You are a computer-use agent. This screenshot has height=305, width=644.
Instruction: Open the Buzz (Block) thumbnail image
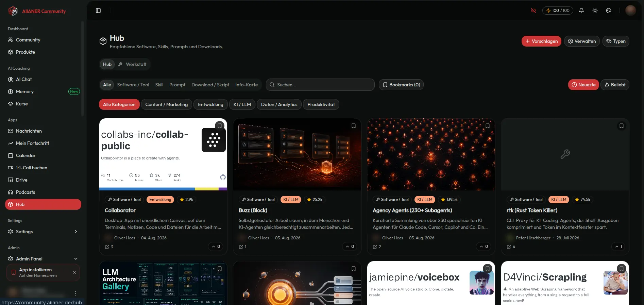[297, 154]
